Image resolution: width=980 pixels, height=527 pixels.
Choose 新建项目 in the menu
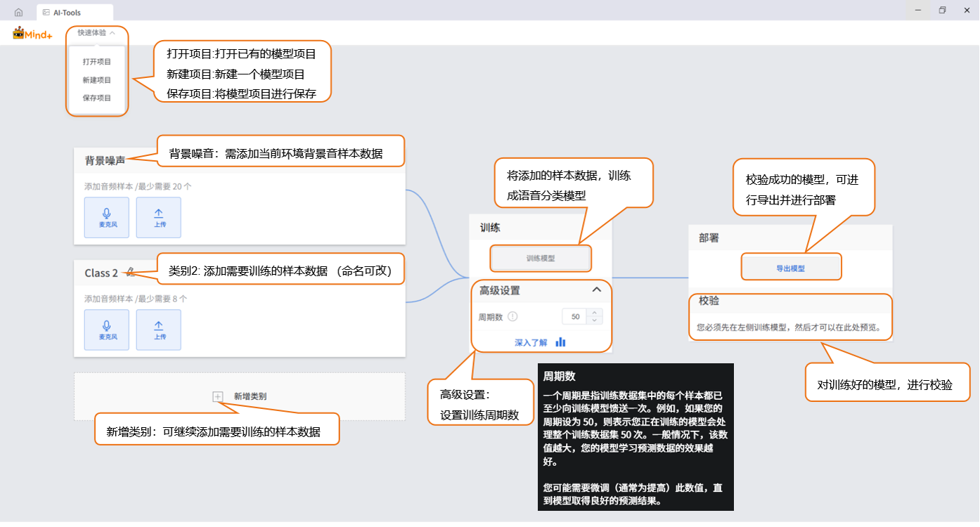(x=97, y=80)
